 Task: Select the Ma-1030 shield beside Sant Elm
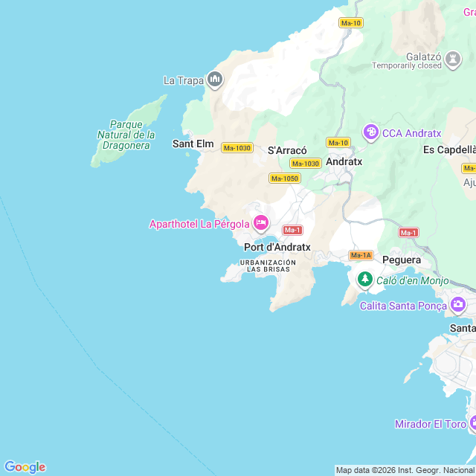[237, 148]
